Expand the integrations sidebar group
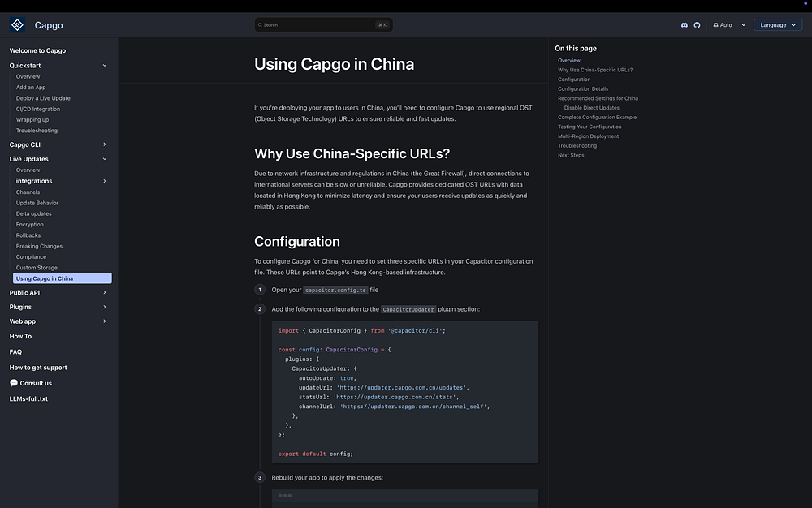Image resolution: width=812 pixels, height=508 pixels. [105, 181]
